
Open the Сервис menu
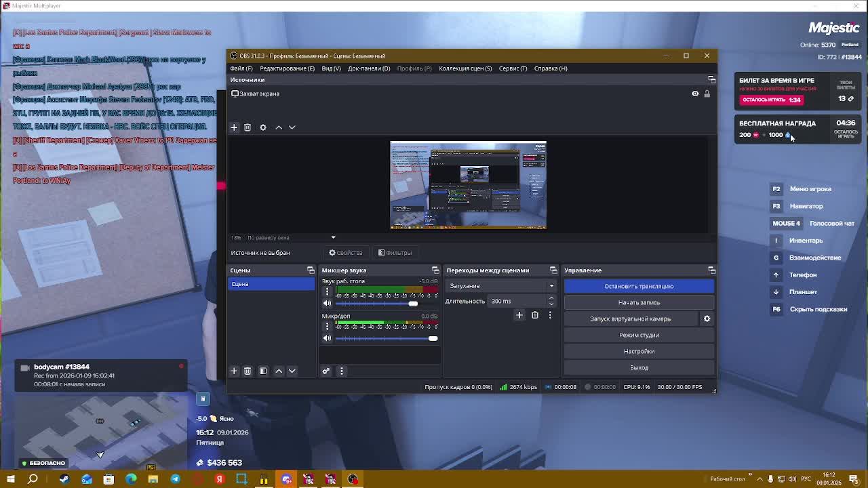pyautogui.click(x=513, y=68)
